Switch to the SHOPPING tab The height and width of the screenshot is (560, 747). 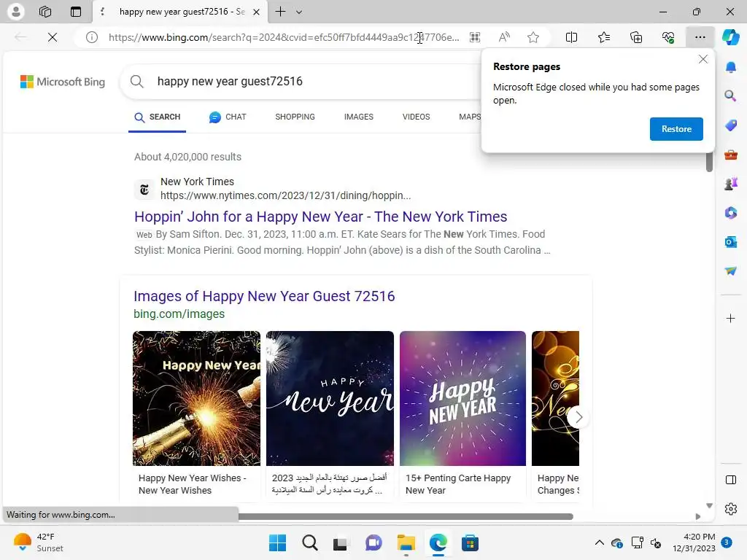(x=295, y=117)
